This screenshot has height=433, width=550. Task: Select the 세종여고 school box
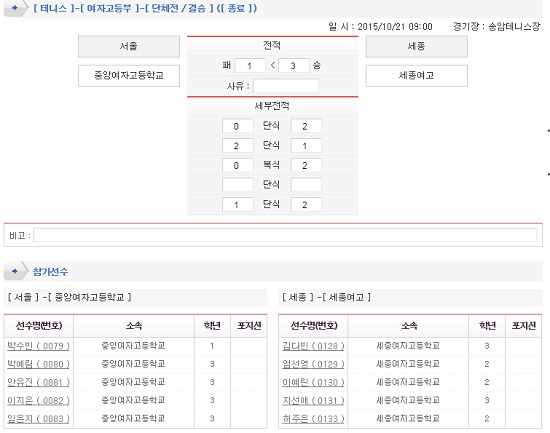416,75
